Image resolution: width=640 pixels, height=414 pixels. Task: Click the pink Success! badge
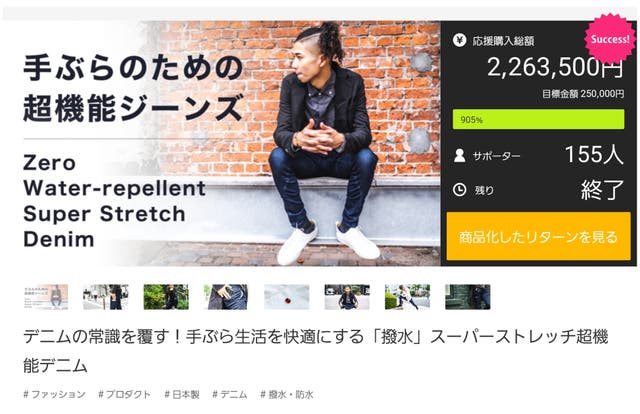pos(610,39)
